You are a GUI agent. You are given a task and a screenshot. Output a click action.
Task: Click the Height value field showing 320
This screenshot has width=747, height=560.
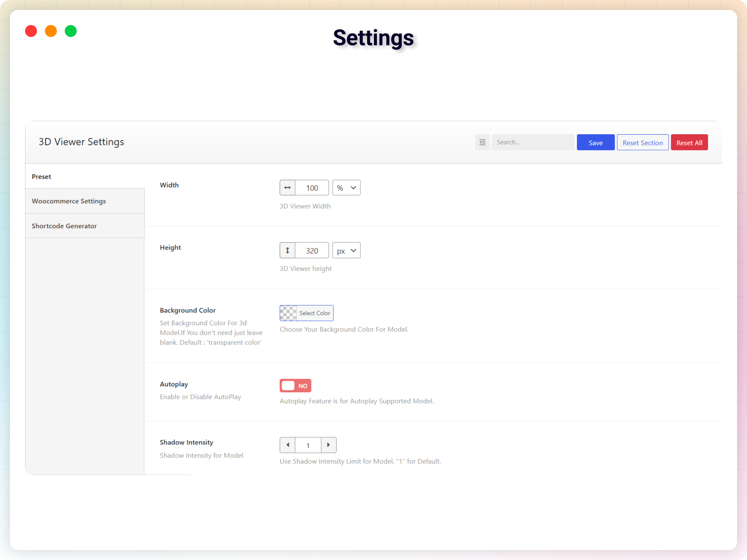point(312,250)
